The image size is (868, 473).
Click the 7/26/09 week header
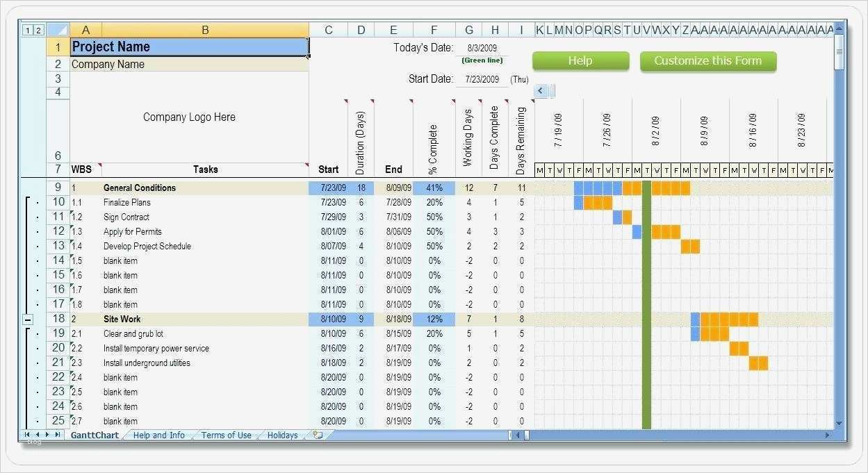tap(607, 130)
